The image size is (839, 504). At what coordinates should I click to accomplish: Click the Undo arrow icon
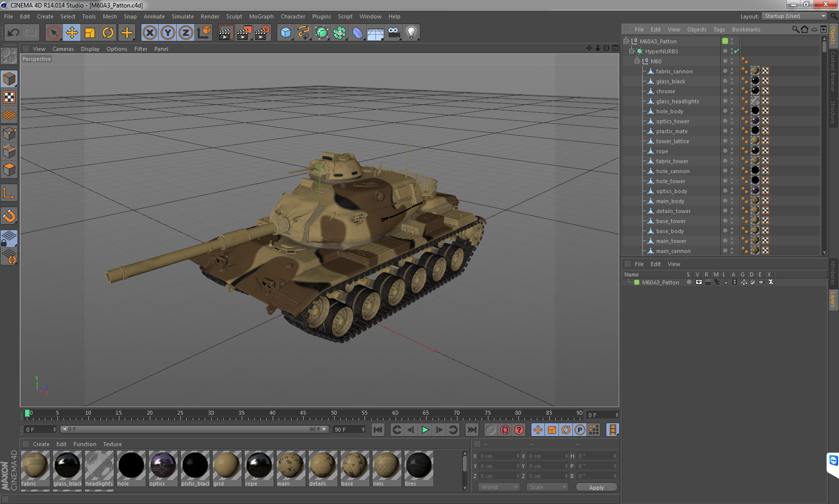click(13, 33)
